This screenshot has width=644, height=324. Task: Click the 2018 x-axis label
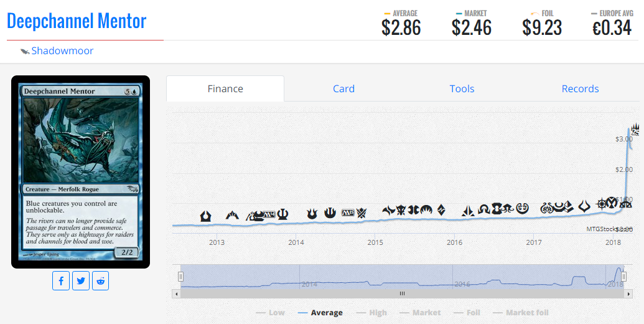[613, 242]
